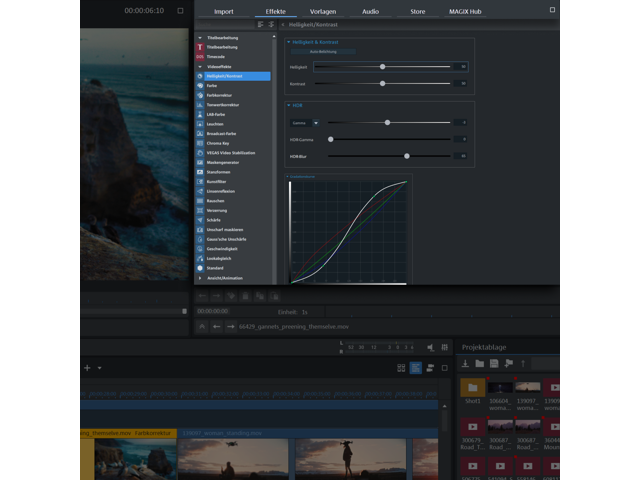Collapse the Videoeffekte category
Viewport: 640px width, 480px height.
pyautogui.click(x=200, y=67)
